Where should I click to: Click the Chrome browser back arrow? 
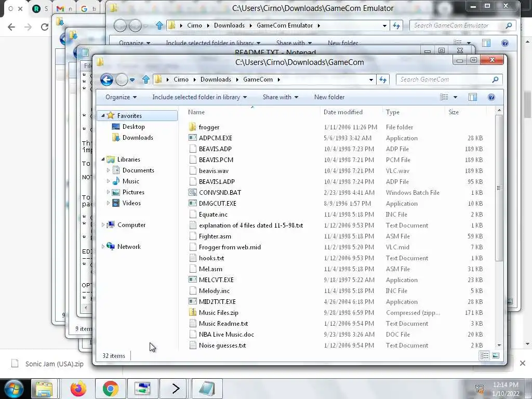coord(11,27)
